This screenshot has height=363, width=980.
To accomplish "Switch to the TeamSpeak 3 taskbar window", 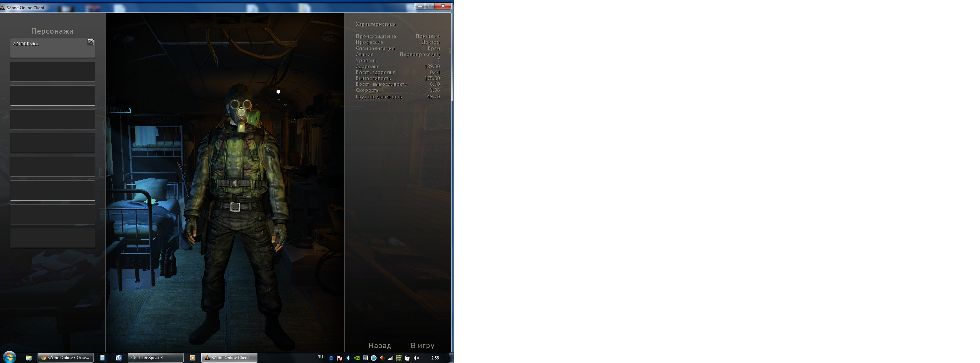I will (x=155, y=358).
